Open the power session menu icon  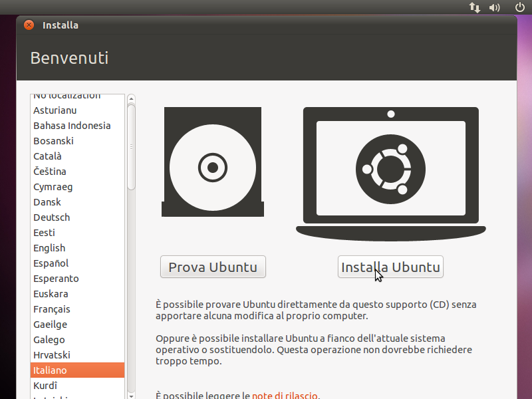pyautogui.click(x=520, y=7)
